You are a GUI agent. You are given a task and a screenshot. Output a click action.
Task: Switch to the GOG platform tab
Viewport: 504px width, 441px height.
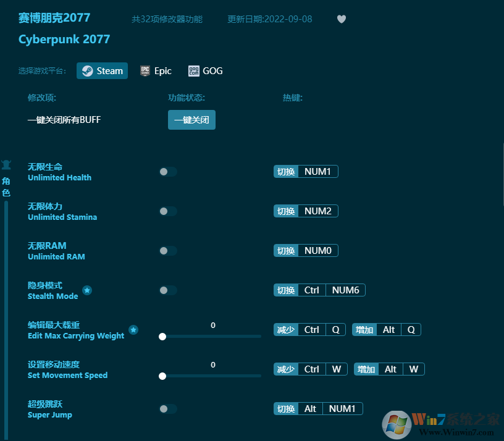click(205, 70)
